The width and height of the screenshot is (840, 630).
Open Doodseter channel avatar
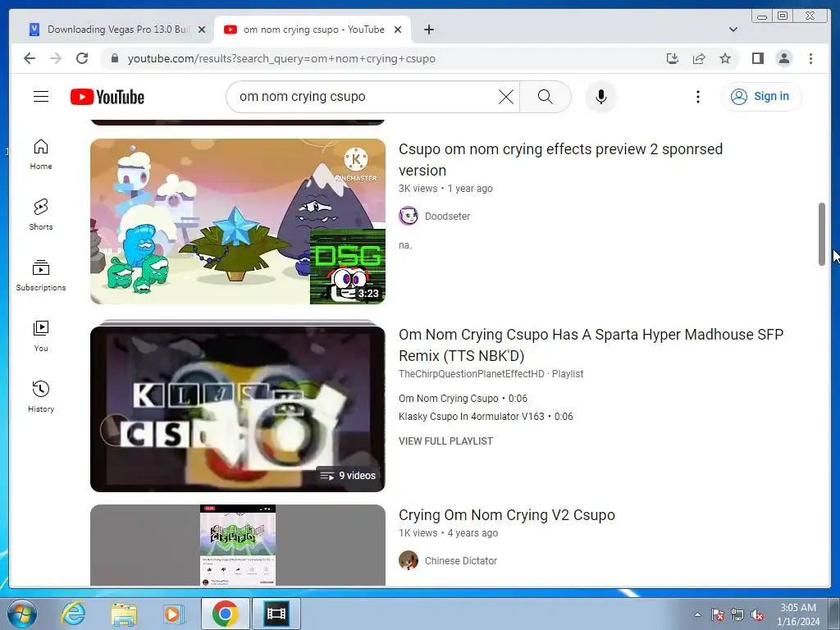[x=409, y=216]
